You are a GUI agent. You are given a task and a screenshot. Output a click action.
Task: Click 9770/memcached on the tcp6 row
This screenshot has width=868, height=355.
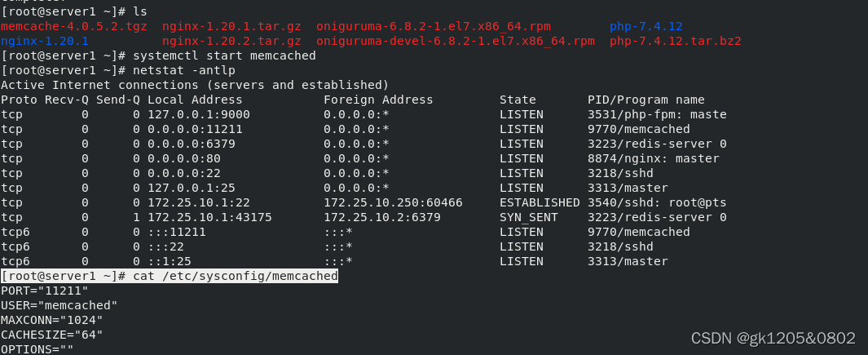(639, 232)
